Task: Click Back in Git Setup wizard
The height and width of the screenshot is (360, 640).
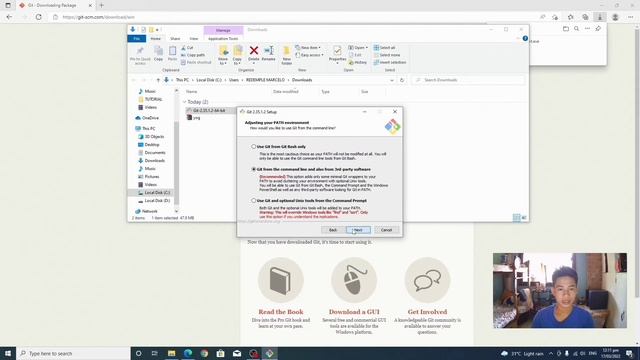Action: click(x=333, y=230)
